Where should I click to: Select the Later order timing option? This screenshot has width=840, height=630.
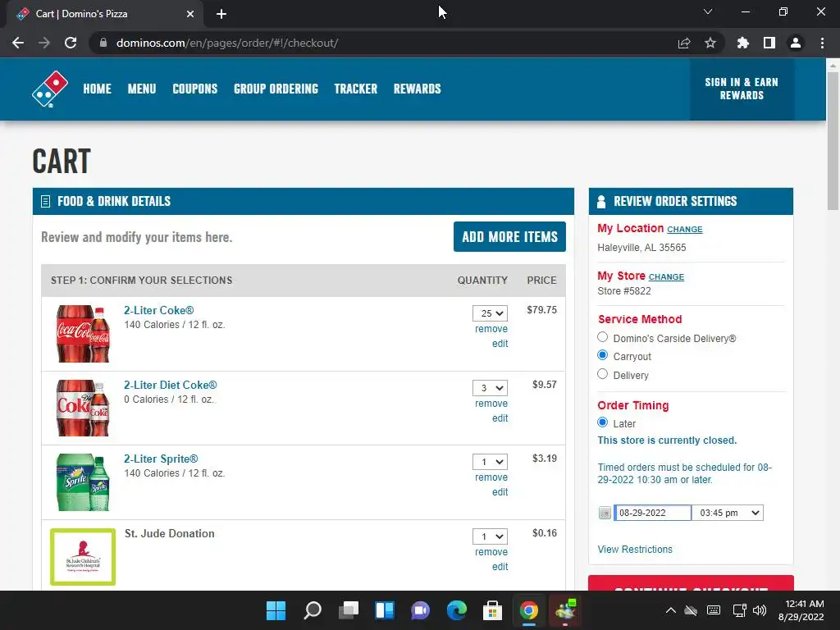[603, 422]
